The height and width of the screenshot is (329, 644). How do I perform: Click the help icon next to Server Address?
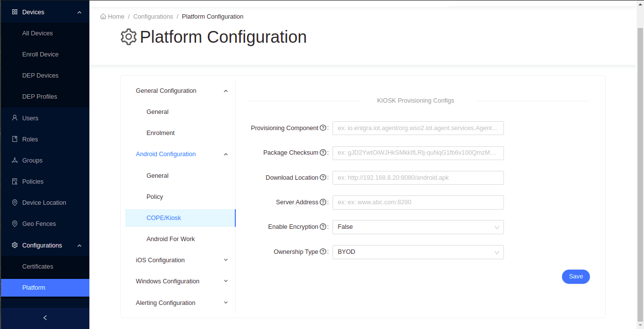(323, 202)
